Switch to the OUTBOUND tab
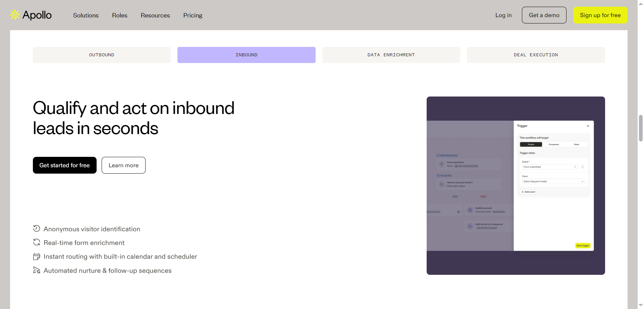The width and height of the screenshot is (644, 309). (101, 55)
